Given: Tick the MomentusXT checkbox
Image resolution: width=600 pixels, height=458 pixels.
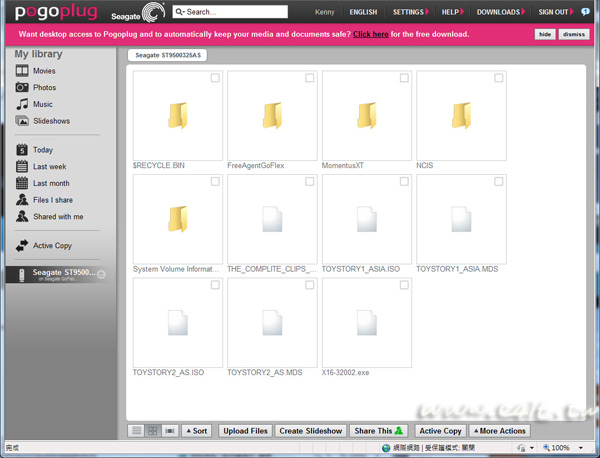Looking at the screenshot, I should pos(404,78).
